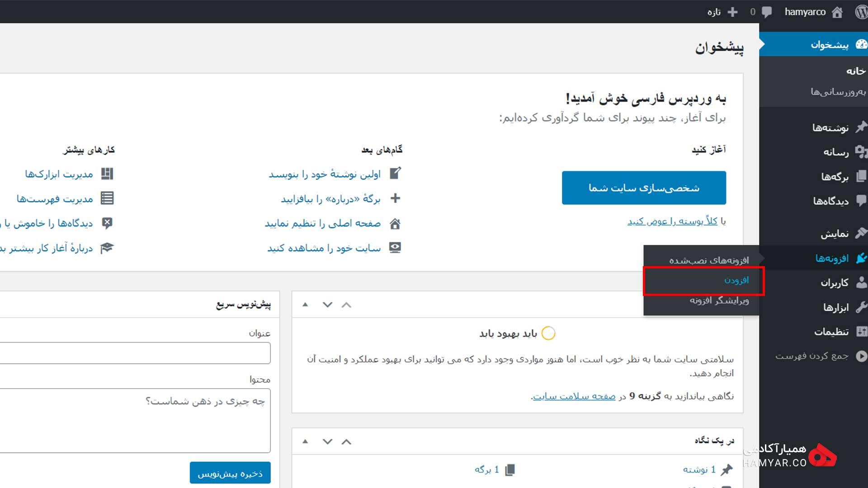
Task: Open برگه‌ها menu in sidebar
Action: (835, 177)
